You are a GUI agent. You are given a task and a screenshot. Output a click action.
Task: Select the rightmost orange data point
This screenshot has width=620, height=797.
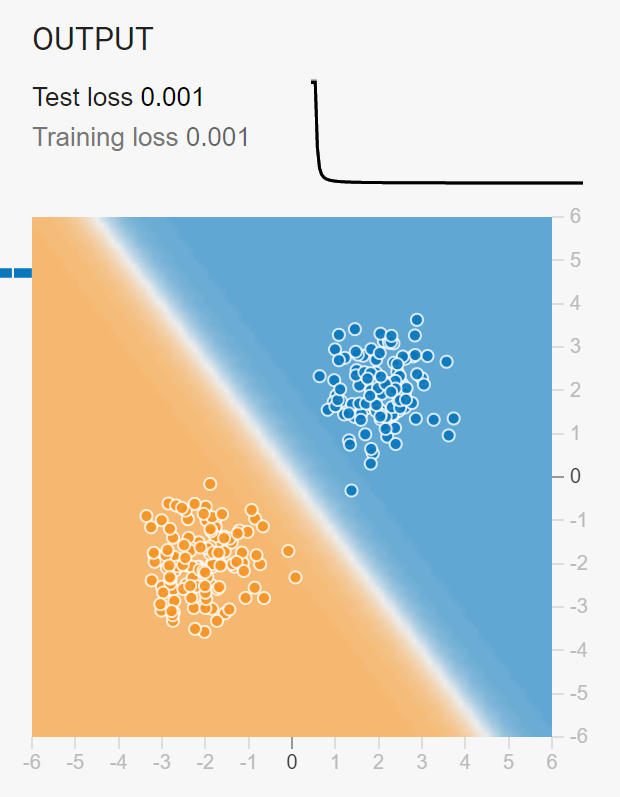[295, 577]
